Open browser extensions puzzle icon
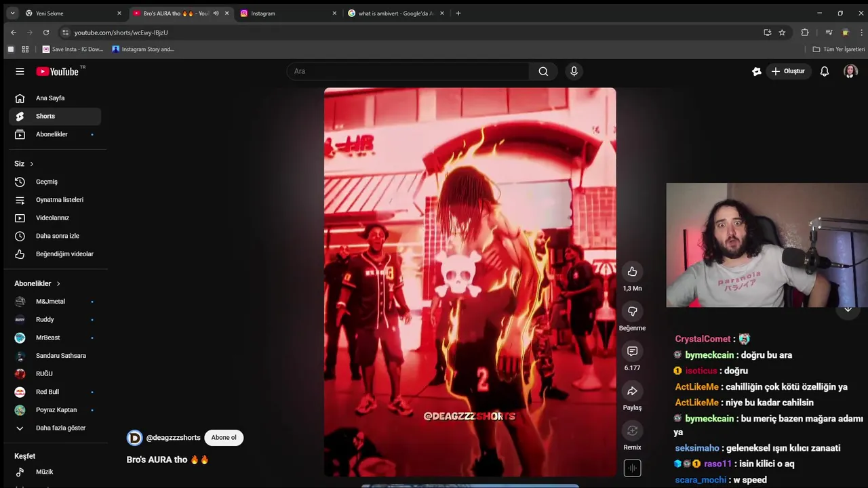 [805, 32]
